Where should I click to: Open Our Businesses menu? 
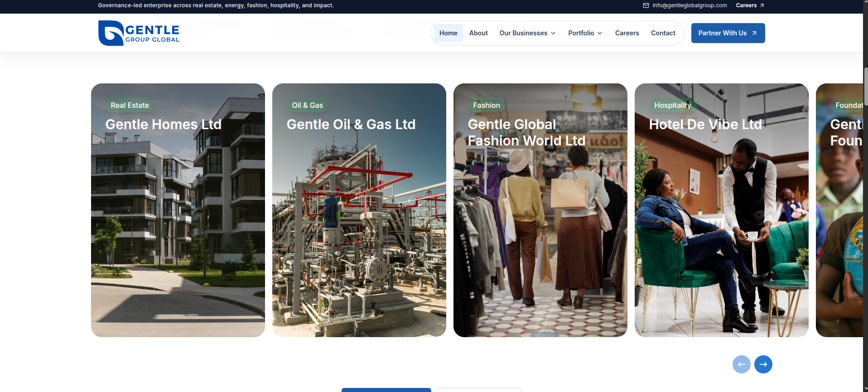528,33
